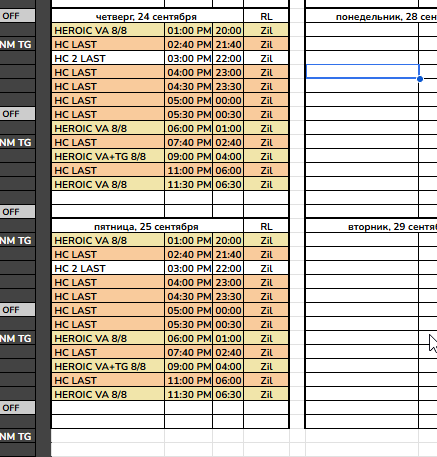This screenshot has width=437, height=457.
Task: Select the 00:00 cell in четверг table
Action: 228,100
